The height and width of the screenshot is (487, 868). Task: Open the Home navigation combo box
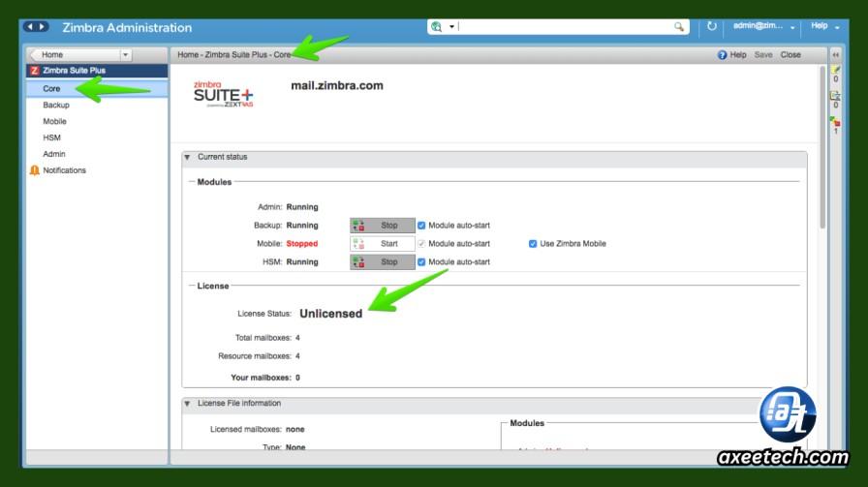[x=82, y=55]
